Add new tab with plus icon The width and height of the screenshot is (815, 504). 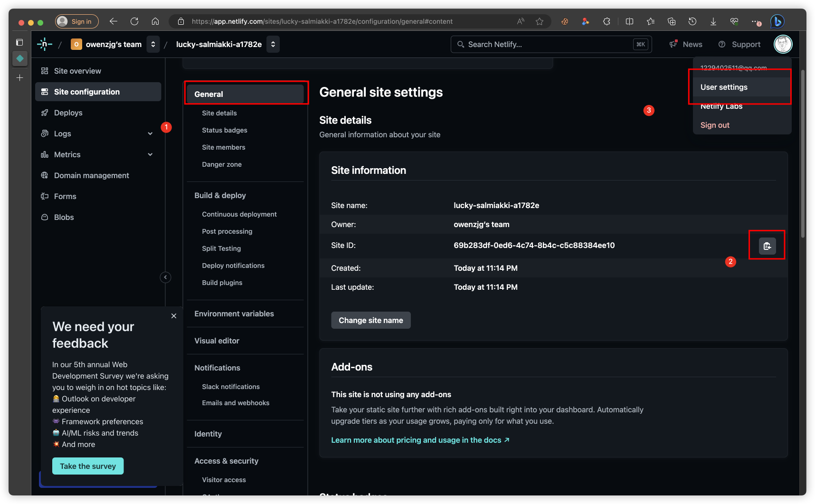pyautogui.click(x=19, y=77)
